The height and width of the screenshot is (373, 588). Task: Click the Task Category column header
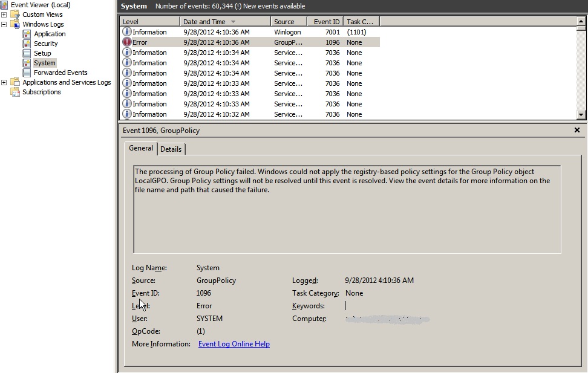[362, 22]
